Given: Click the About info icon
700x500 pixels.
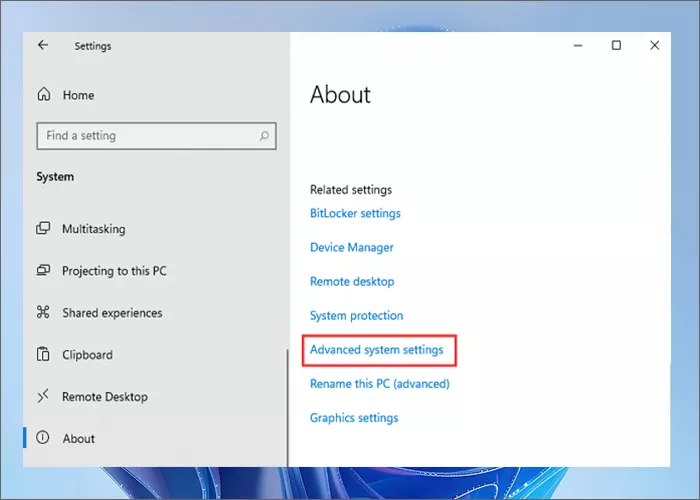Looking at the screenshot, I should pyautogui.click(x=43, y=438).
